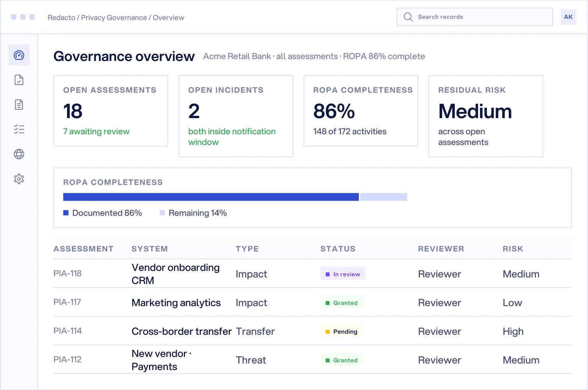Click the Pending status badge

click(x=342, y=331)
